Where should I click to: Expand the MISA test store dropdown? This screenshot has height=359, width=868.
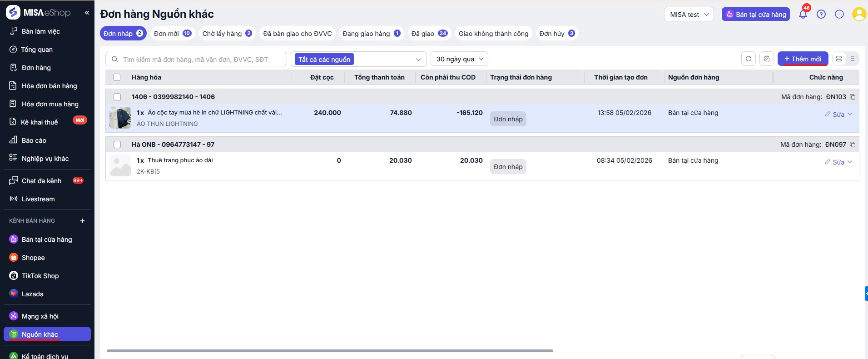click(689, 14)
